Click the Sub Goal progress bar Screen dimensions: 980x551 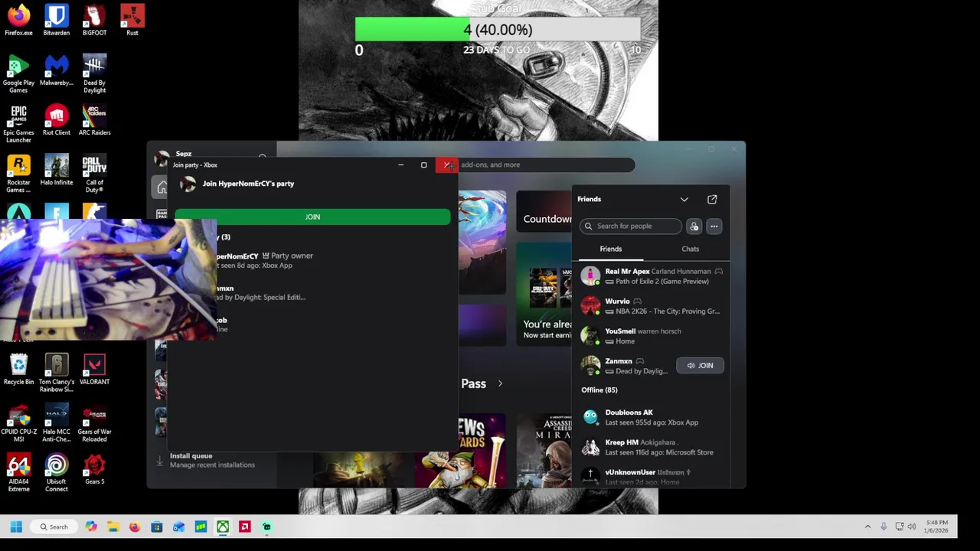point(498,30)
